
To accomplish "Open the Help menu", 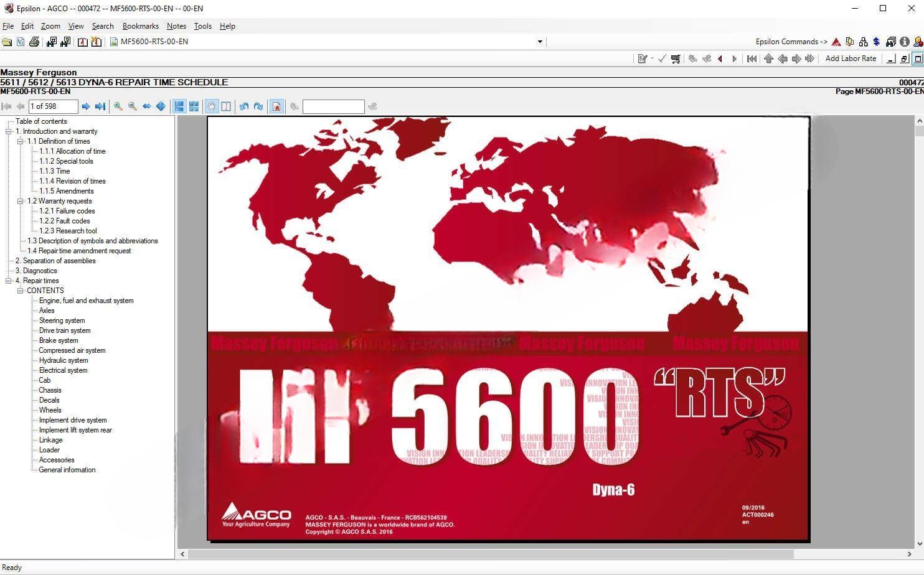I will point(227,26).
